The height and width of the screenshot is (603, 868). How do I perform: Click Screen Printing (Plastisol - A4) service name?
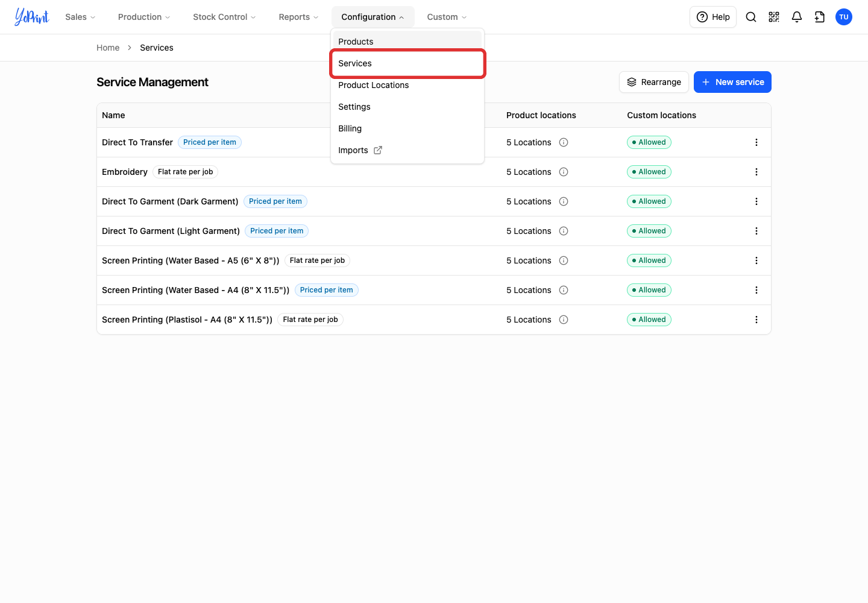pyautogui.click(x=187, y=320)
